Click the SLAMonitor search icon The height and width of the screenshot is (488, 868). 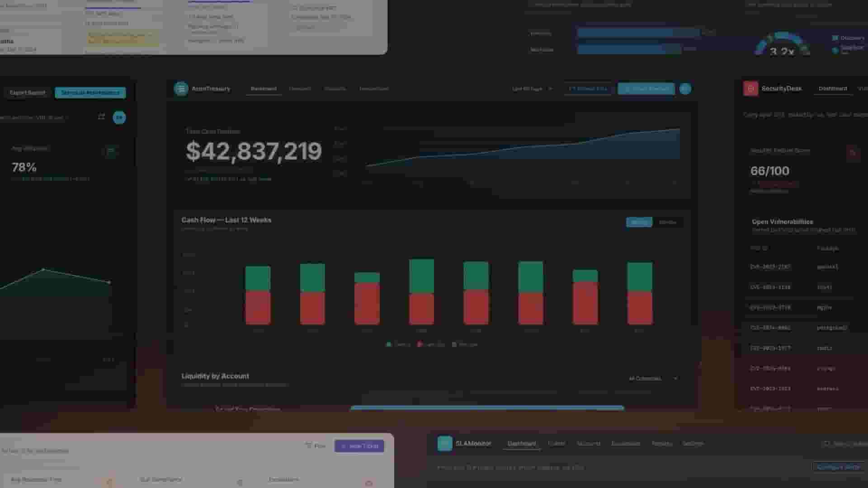826,444
